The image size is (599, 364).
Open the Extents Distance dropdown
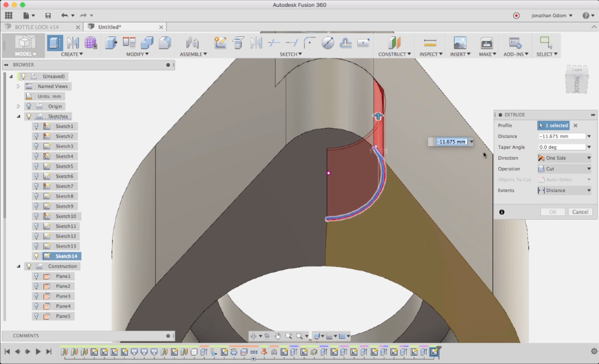[x=564, y=190]
